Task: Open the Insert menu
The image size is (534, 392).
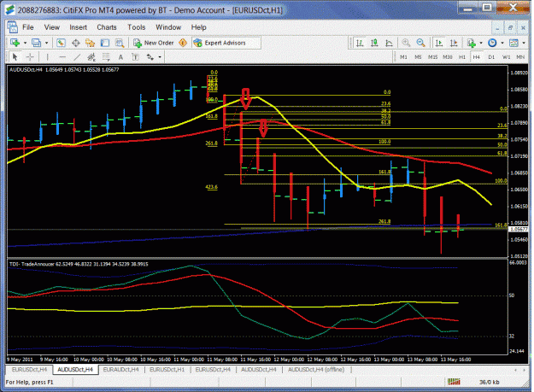Action: pyautogui.click(x=78, y=27)
